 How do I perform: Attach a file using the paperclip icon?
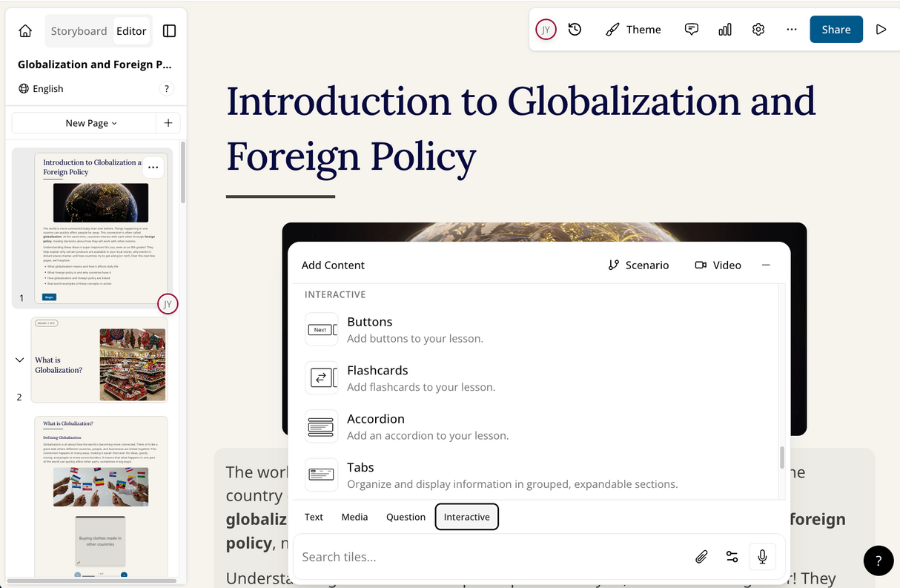click(x=701, y=556)
